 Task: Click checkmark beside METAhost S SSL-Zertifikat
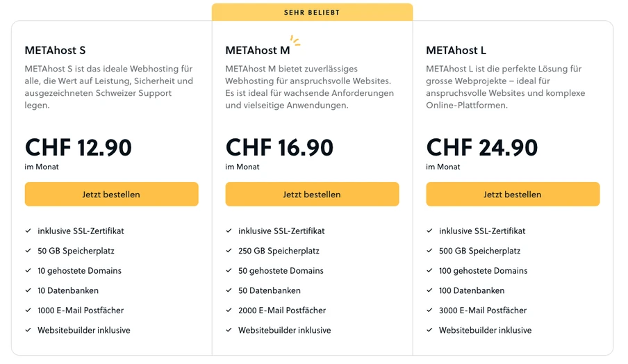click(x=28, y=231)
